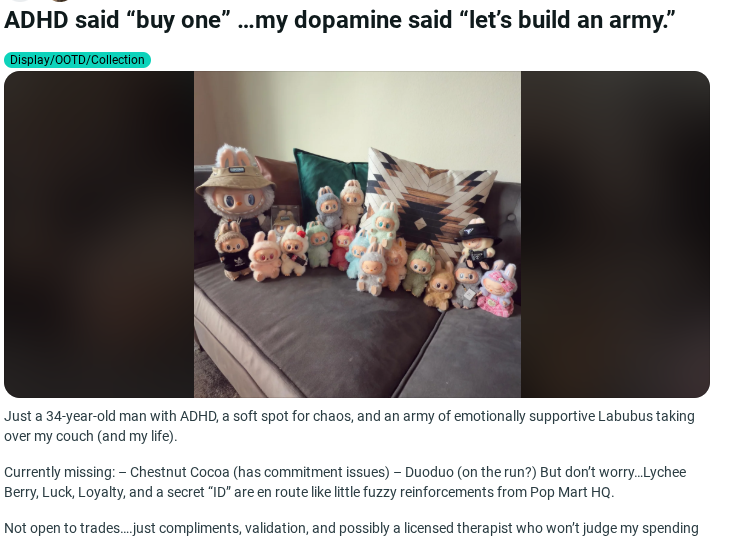Image resolution: width=731 pixels, height=537 pixels.
Task: Click the yellow Labubu in the front row
Action: pos(439,288)
